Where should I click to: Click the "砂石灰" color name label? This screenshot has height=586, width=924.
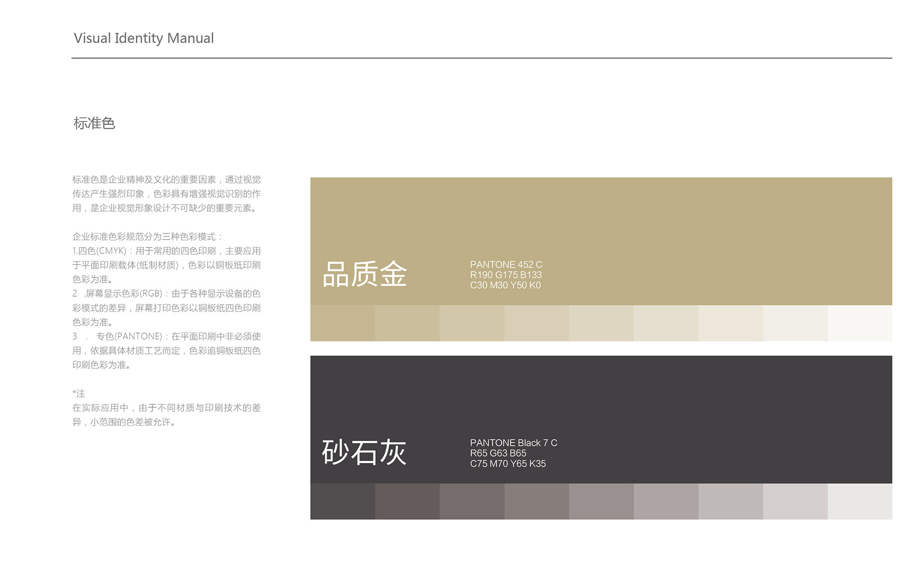pos(364,453)
